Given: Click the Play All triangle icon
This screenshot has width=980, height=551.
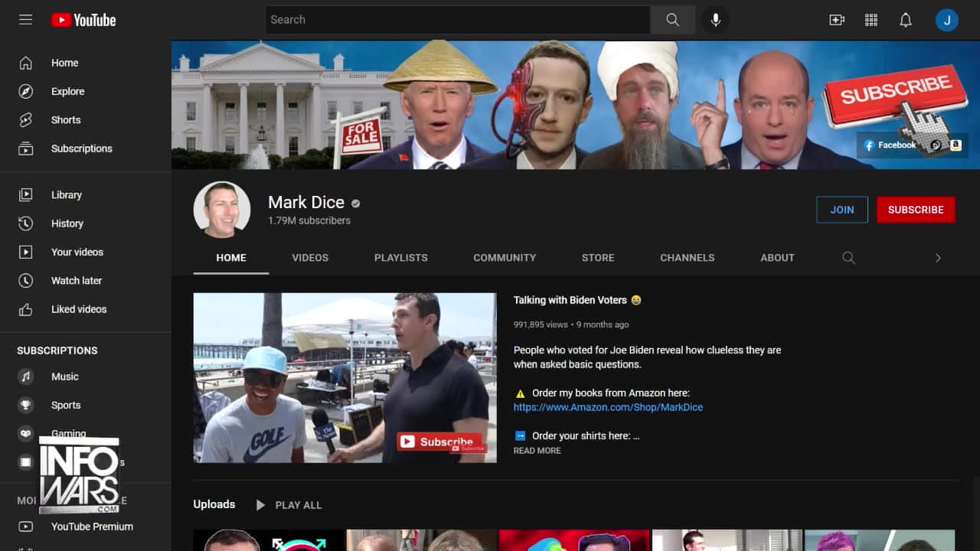Looking at the screenshot, I should 260,505.
